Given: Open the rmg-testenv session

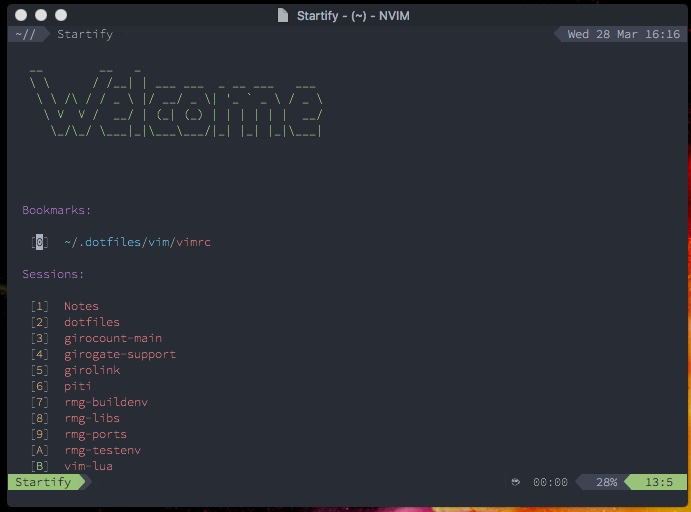Looking at the screenshot, I should 102,450.
